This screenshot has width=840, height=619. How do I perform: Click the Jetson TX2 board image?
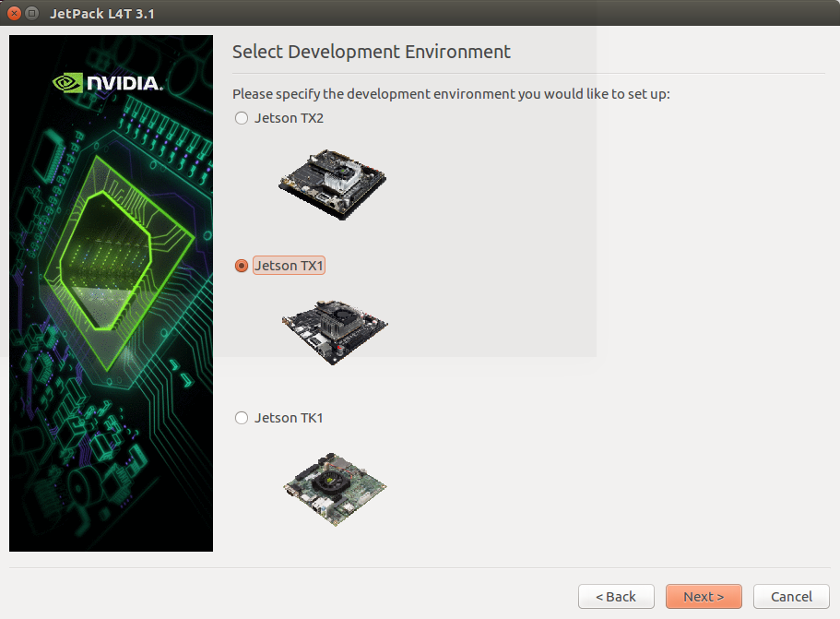point(332,185)
